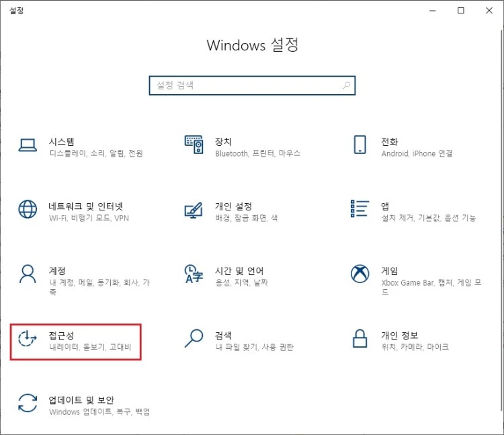The image size is (504, 435).
Task: Click the text 내레이터, 돋보기, 고대비
Action: tap(90, 347)
